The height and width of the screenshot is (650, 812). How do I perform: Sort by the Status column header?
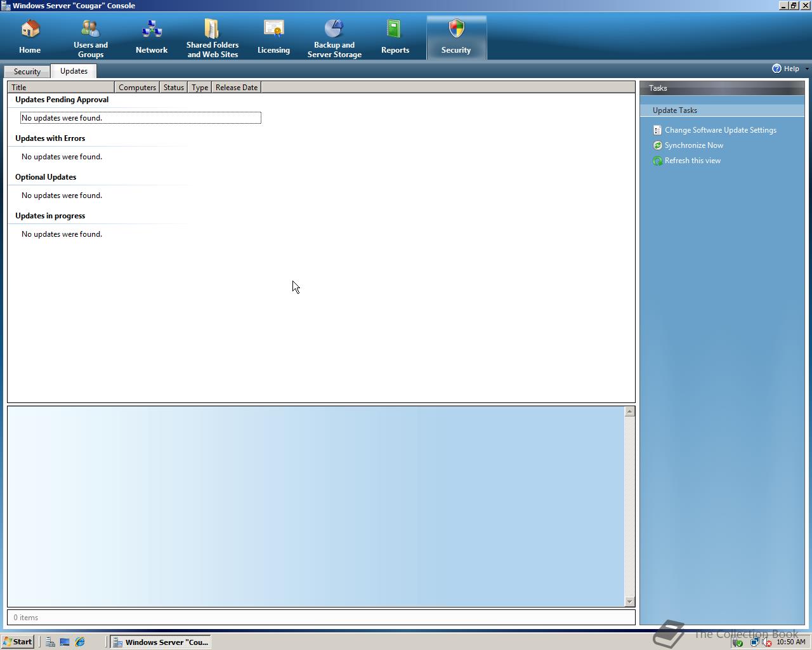[173, 87]
